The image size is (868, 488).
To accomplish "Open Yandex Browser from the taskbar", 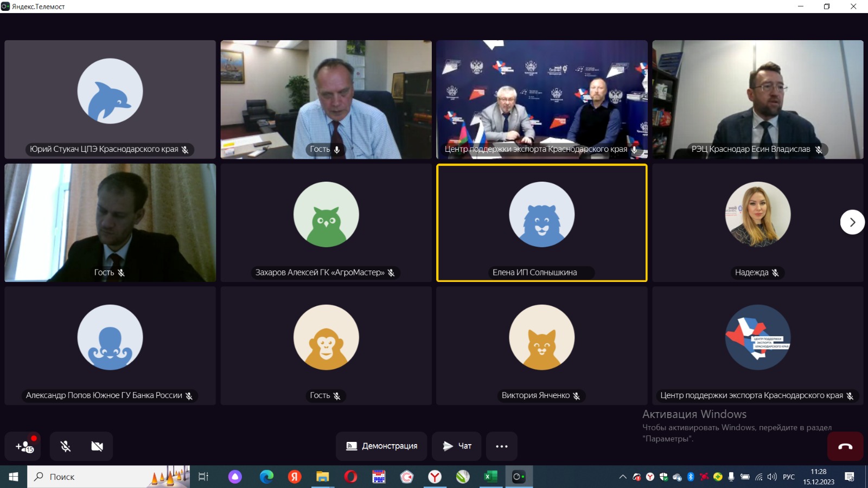I will (435, 477).
